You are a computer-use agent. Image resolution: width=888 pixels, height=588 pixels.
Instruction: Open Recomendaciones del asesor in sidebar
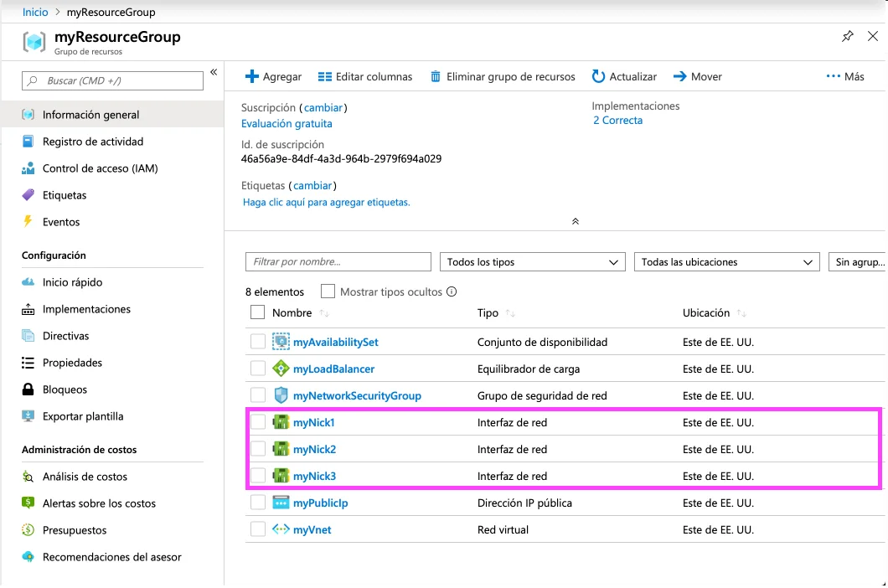(x=113, y=556)
